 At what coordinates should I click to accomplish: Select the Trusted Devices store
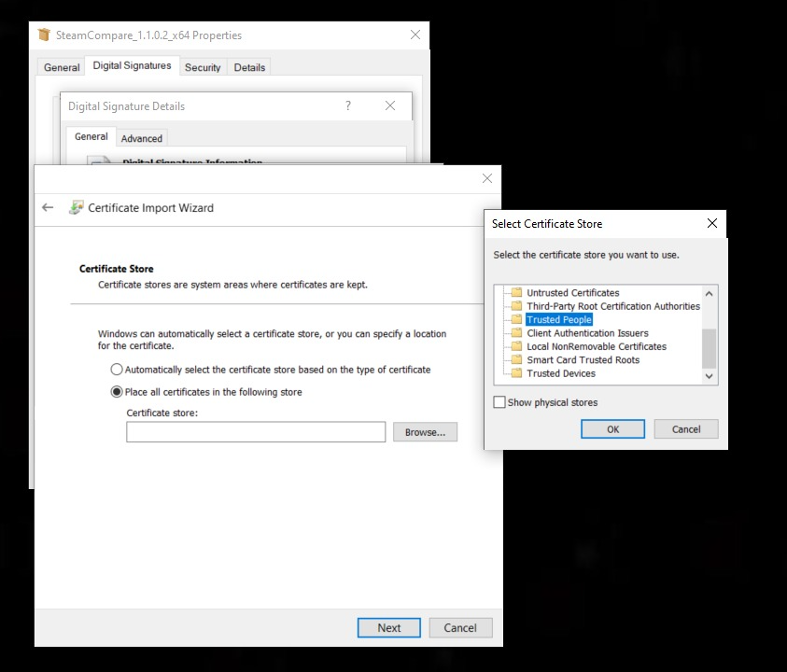561,373
